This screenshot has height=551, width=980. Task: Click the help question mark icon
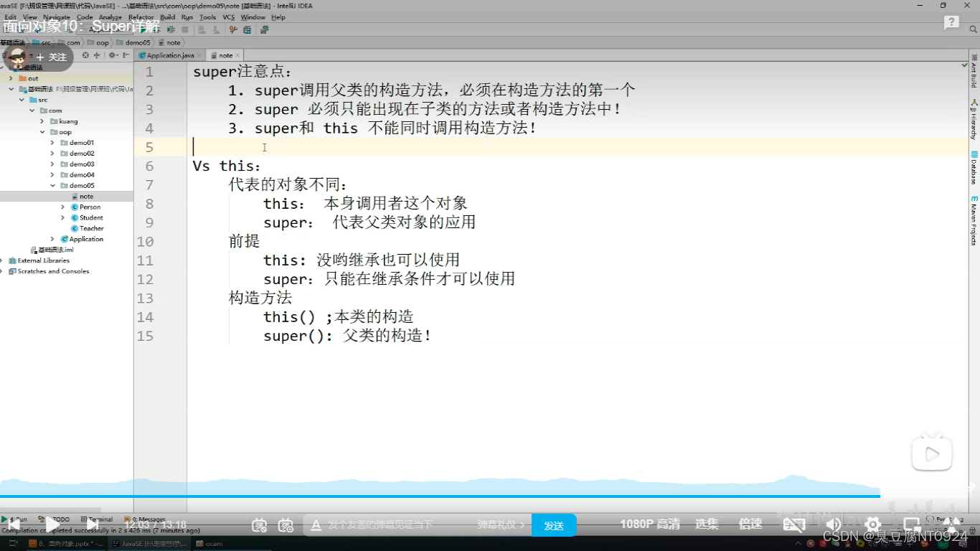click(951, 23)
